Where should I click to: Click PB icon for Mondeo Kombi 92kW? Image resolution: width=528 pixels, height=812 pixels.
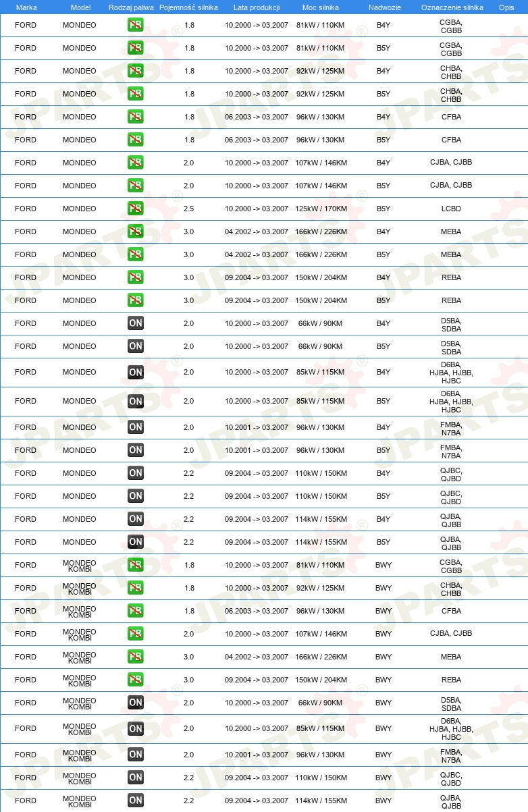136,588
